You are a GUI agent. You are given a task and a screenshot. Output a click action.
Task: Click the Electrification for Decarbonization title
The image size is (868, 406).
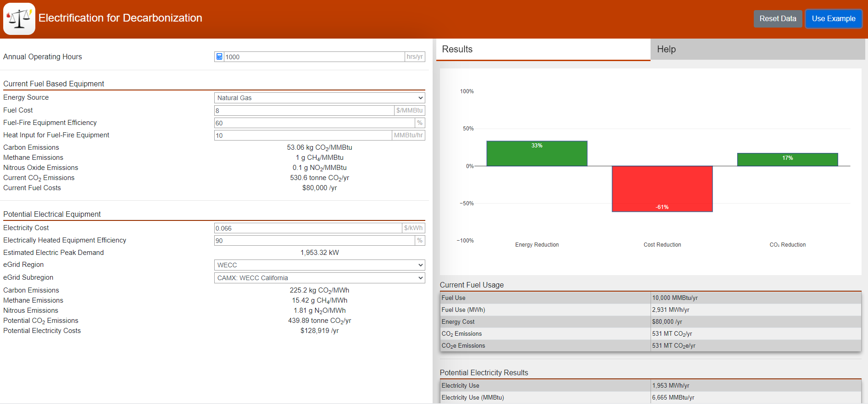click(x=120, y=18)
